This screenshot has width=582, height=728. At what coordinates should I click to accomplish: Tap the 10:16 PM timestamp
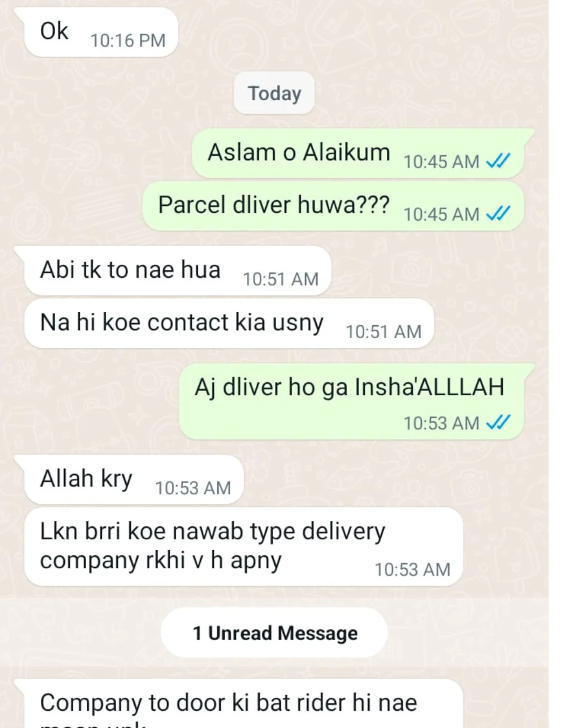(x=128, y=40)
